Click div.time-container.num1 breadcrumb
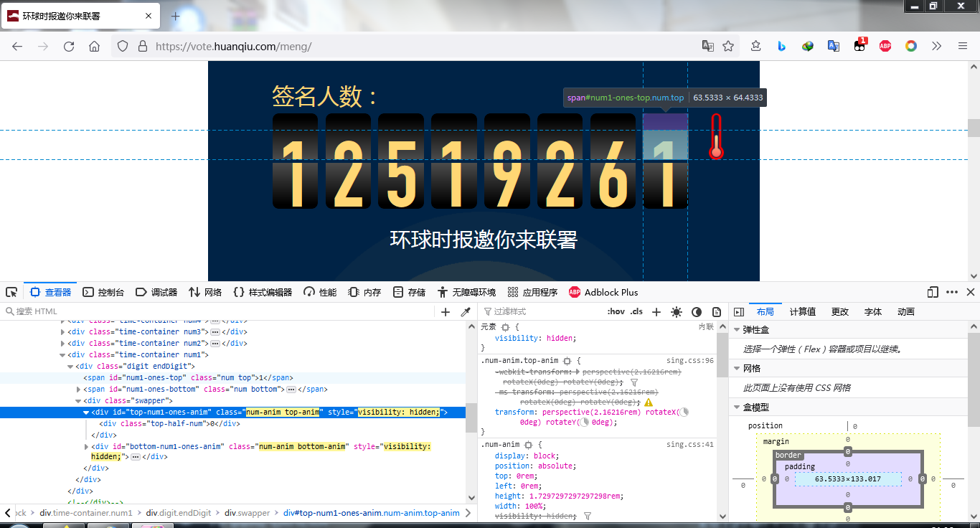This screenshot has width=980, height=528. [86, 513]
